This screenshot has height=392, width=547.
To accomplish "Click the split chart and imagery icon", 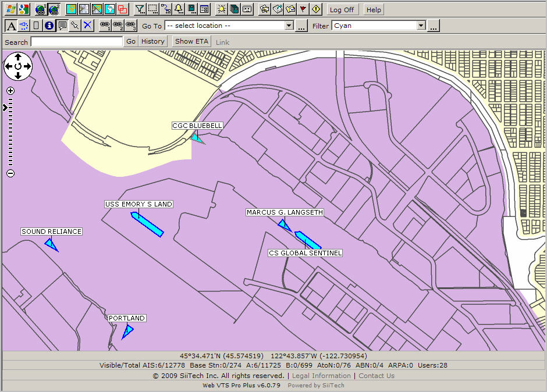I will (x=97, y=9).
